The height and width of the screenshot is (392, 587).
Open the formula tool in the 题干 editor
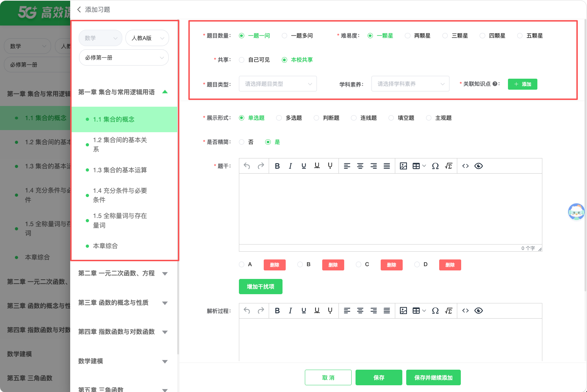[448, 166]
